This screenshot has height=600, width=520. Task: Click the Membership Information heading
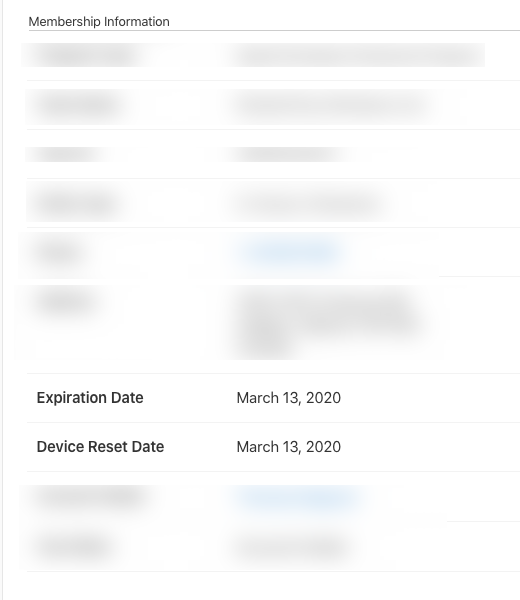coord(99,21)
